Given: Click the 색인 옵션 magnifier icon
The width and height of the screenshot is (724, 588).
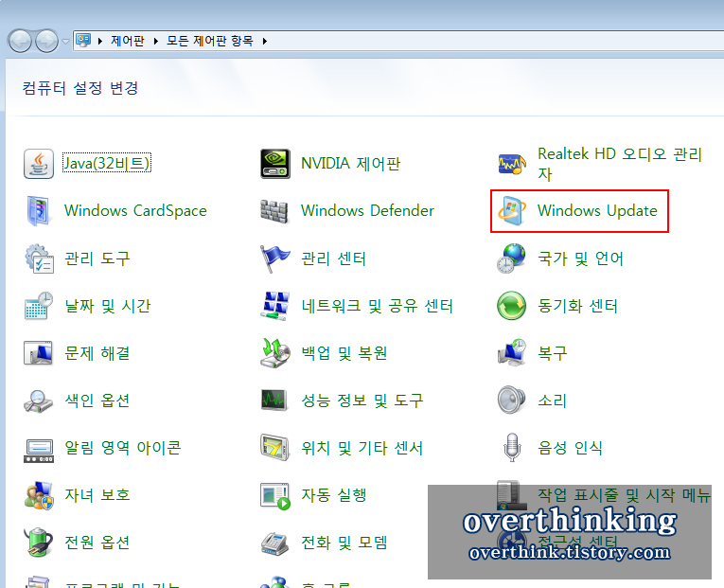Looking at the screenshot, I should coord(38,401).
